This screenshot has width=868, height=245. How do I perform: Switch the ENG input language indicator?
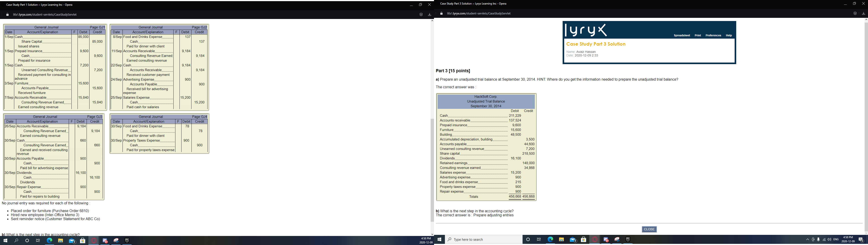point(836,240)
